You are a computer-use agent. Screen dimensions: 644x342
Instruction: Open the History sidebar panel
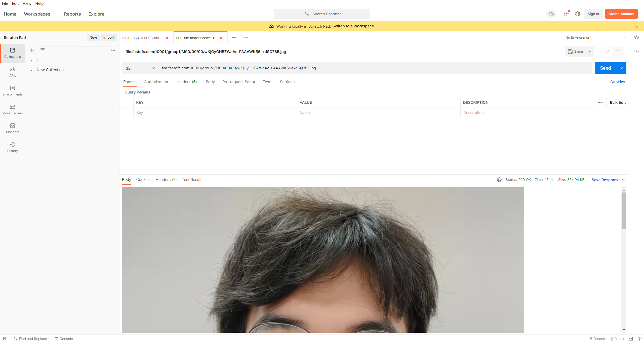click(13, 147)
